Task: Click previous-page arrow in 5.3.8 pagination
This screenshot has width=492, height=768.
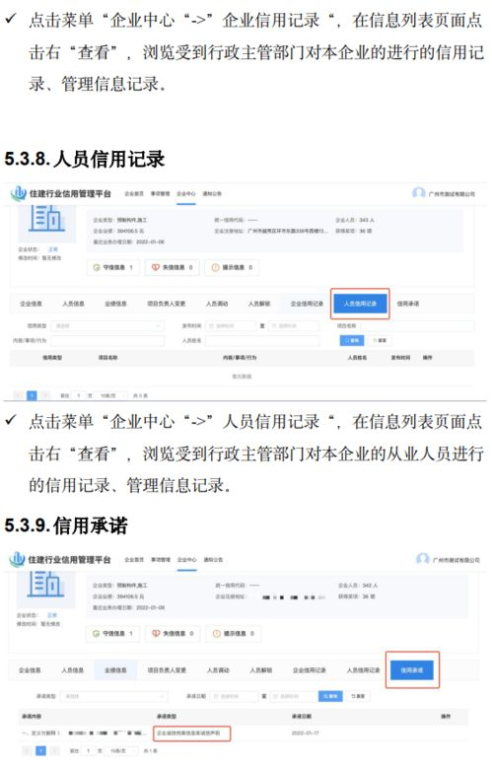Action: coord(19,395)
